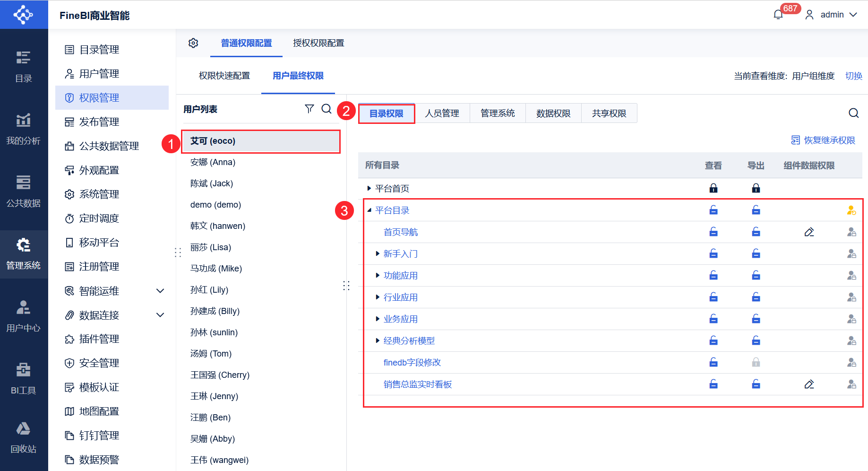This screenshot has width=868, height=471.
Task: Search the user list
Action: click(327, 109)
